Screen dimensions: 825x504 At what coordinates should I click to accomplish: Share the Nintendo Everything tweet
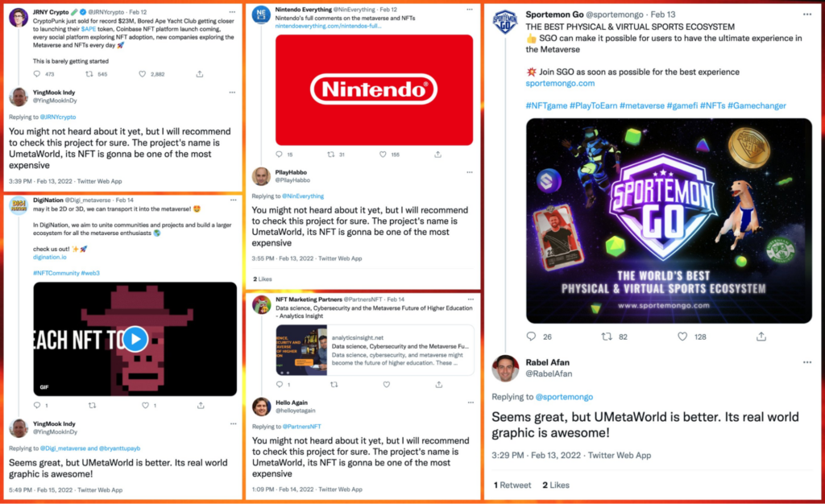(437, 155)
